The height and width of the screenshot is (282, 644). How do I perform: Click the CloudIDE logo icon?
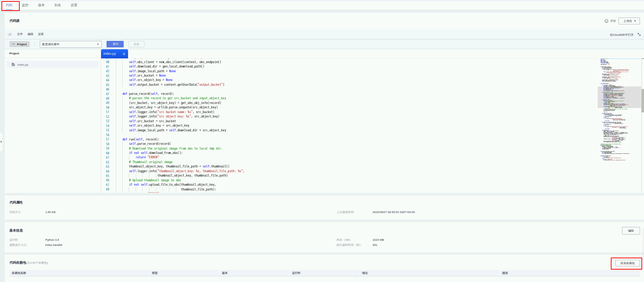10,34
